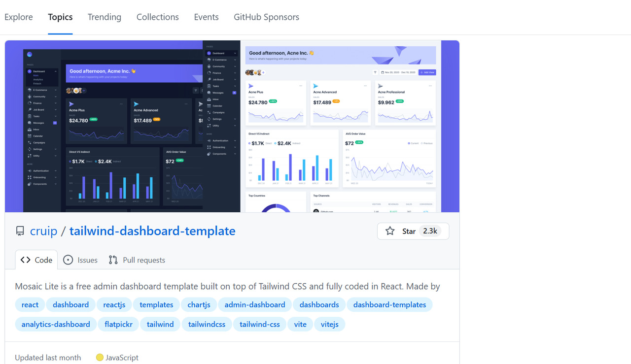View the 2.3k stargazers count
Viewport: 631px width, 364px height.
tap(430, 231)
